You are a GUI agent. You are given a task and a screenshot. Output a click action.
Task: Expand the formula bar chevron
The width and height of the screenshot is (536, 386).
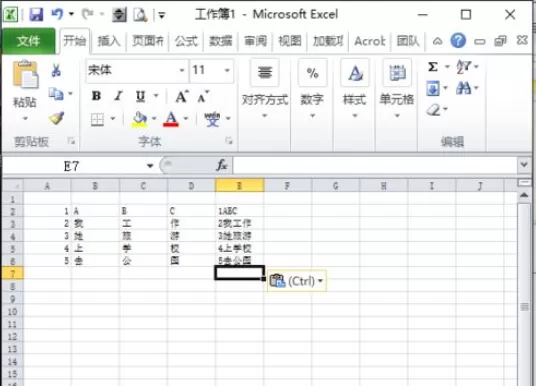pyautogui.click(x=524, y=165)
